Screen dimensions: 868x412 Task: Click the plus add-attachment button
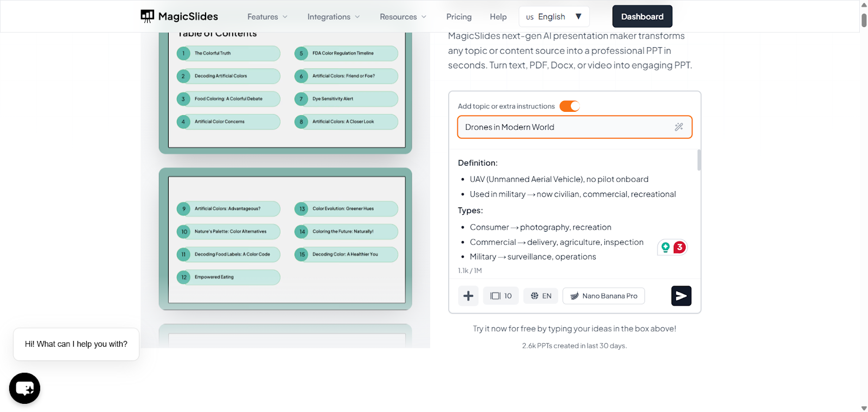click(x=468, y=296)
